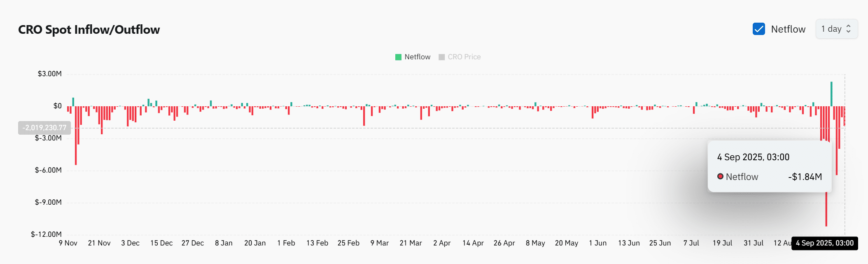Screen dimensions: 868x264
Task: Click the green Netflow legend square
Action: [398, 57]
